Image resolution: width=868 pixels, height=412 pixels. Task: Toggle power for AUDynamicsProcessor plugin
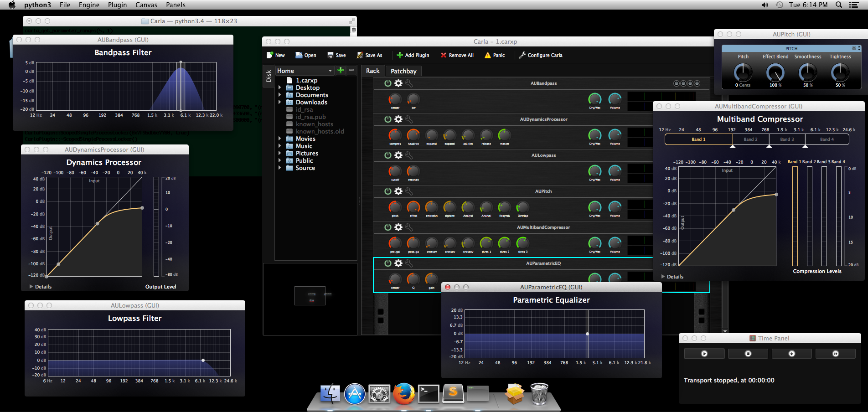[387, 119]
